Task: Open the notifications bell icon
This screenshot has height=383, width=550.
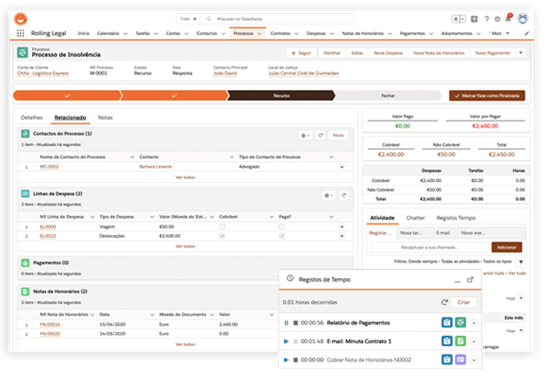Action: (508, 18)
